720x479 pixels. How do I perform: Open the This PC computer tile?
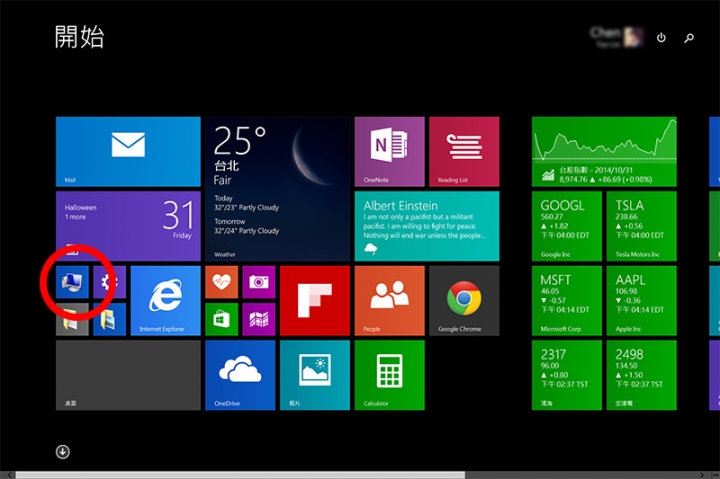point(72,282)
